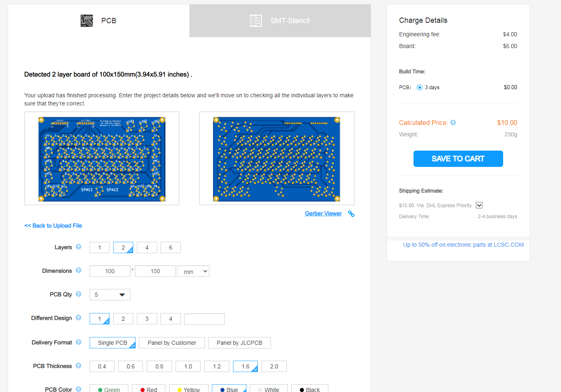Select the PCB tab
Viewport: 561px width, 392px height.
point(98,20)
